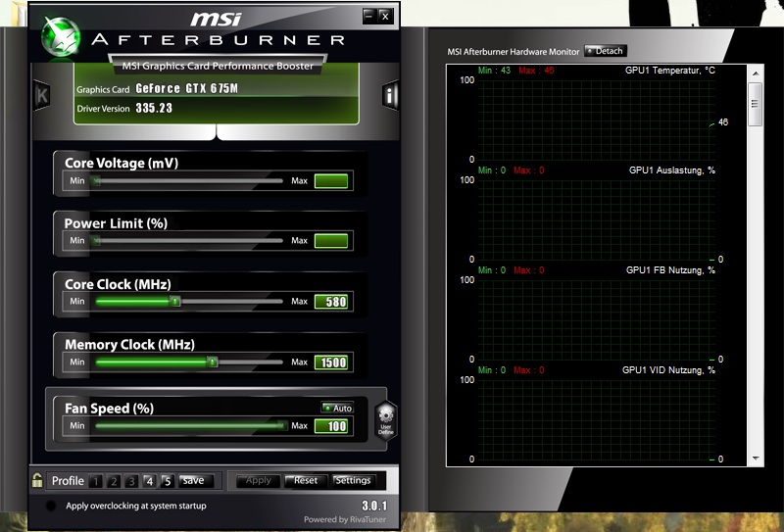Viewport: 784px width, 532px height.
Task: Save the current profile
Action: tap(196, 480)
